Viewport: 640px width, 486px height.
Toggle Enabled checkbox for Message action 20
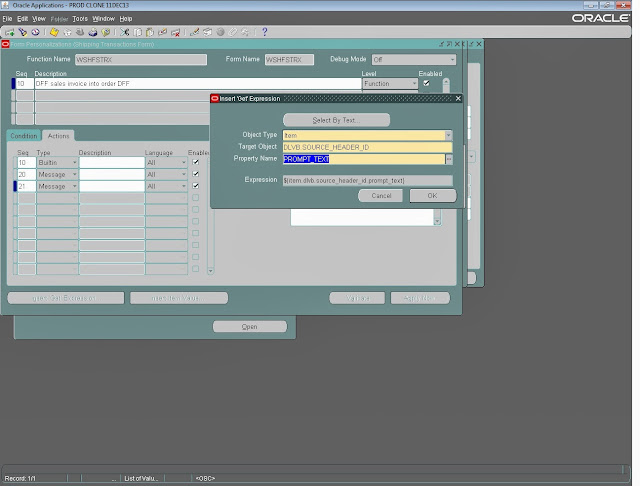(196, 174)
